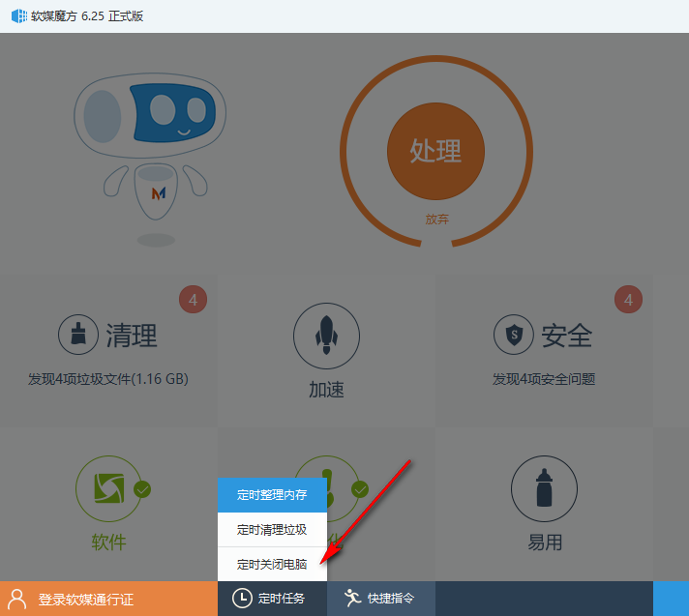Screen dimensions: 689x616
Task: Open the 易用 baby bottle icon
Action: pyautogui.click(x=544, y=488)
